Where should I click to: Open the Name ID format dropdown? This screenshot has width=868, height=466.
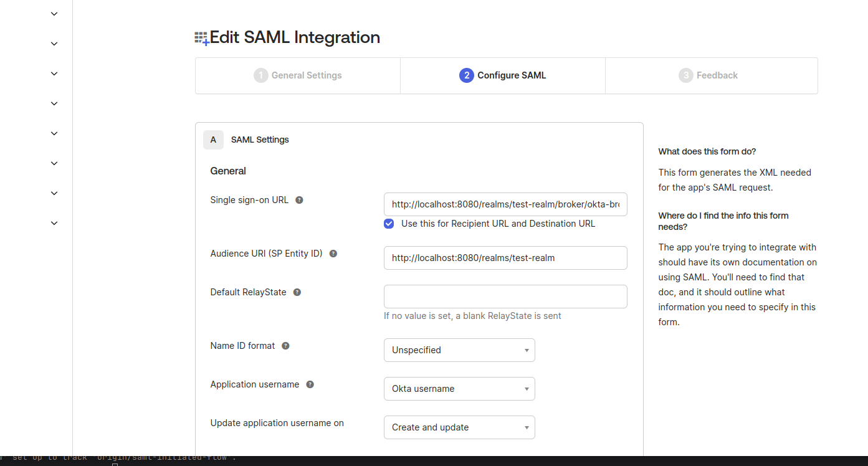coord(459,349)
